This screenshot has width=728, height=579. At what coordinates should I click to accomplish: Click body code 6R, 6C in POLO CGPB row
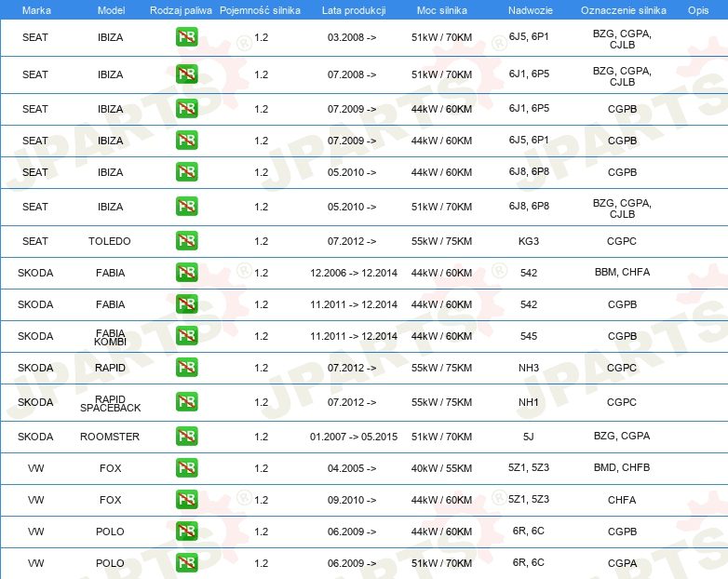pos(529,531)
